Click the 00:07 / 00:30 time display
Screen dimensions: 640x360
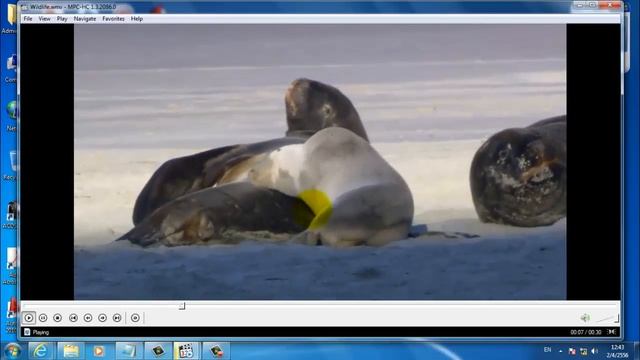tap(586, 332)
